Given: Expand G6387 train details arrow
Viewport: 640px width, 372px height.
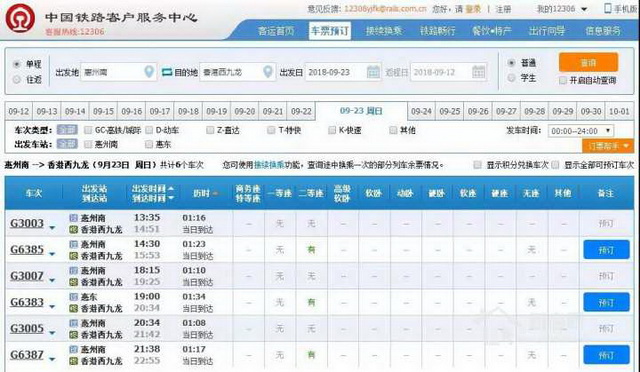Looking at the screenshot, I should [x=52, y=359].
